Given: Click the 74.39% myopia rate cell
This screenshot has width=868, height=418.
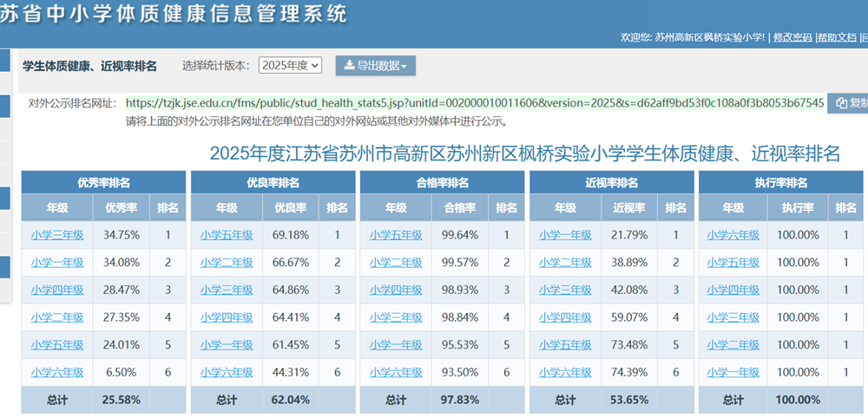Looking at the screenshot, I should click(x=629, y=372).
